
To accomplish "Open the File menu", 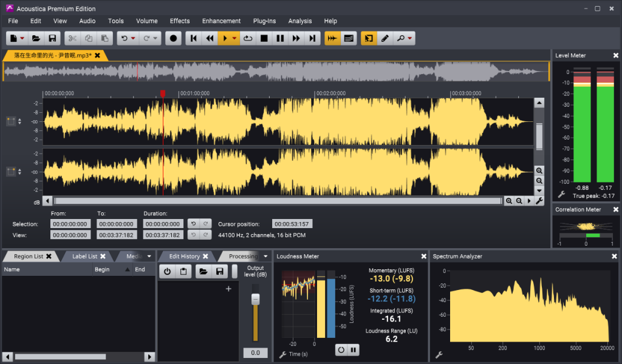I will 13,21.
